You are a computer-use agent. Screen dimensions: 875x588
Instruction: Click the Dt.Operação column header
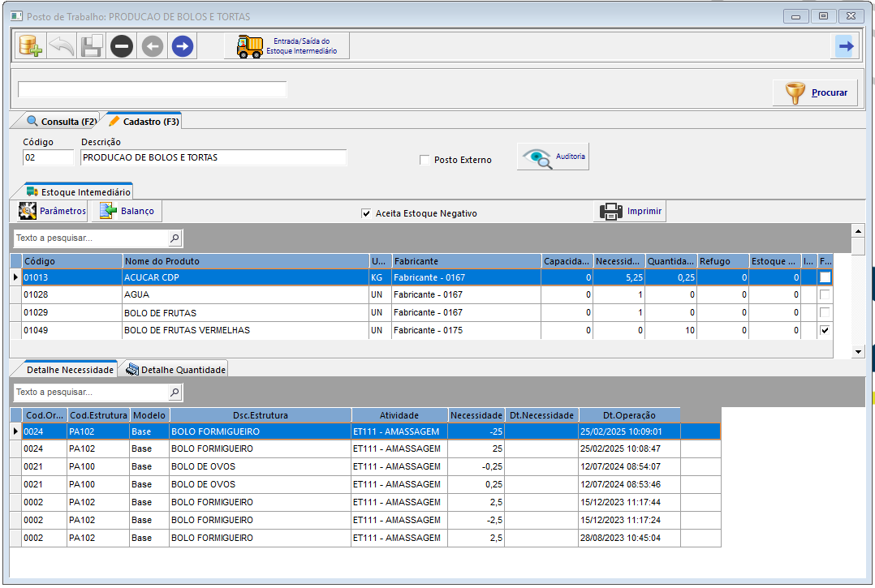click(630, 415)
